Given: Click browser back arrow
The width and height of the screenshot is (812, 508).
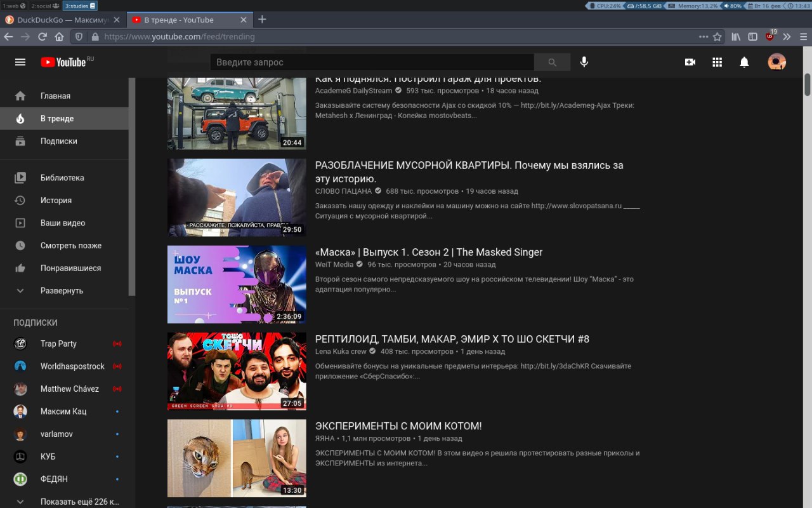Looking at the screenshot, I should [x=9, y=37].
